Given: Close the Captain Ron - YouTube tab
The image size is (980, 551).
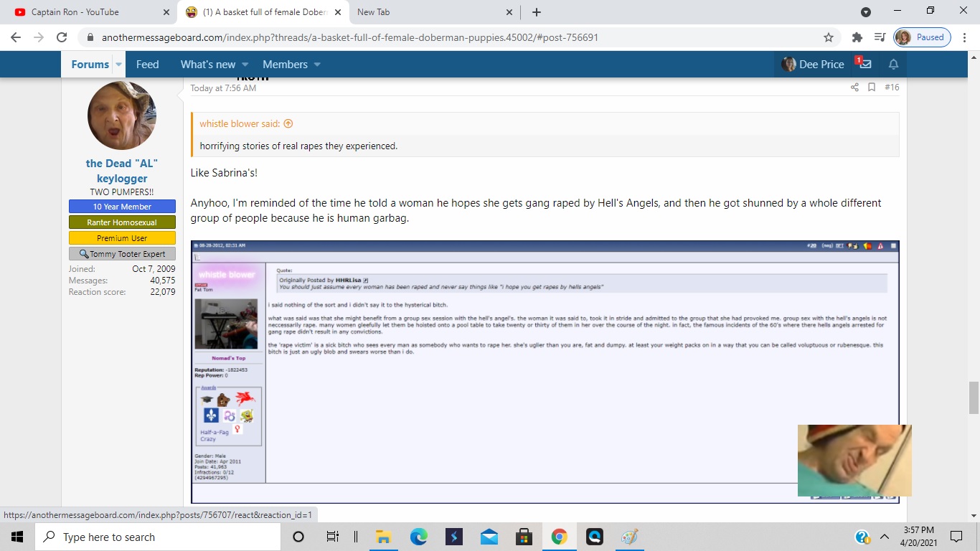Looking at the screenshot, I should [166, 12].
